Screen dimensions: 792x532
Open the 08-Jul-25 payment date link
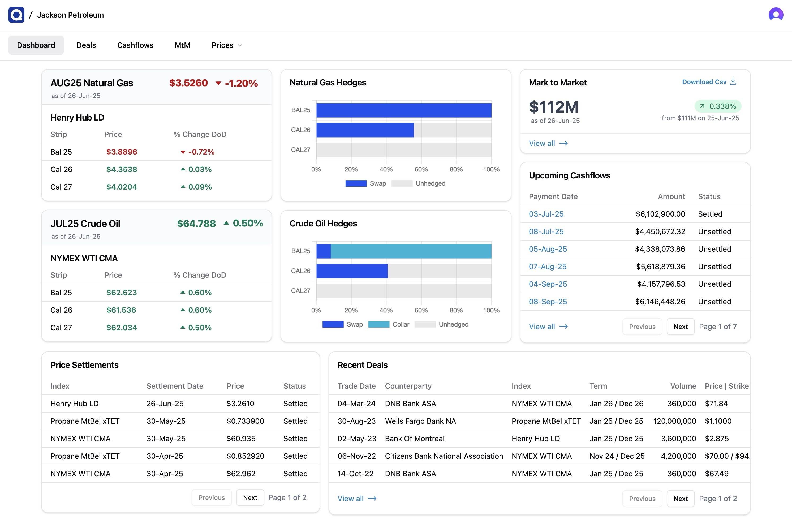[546, 232]
